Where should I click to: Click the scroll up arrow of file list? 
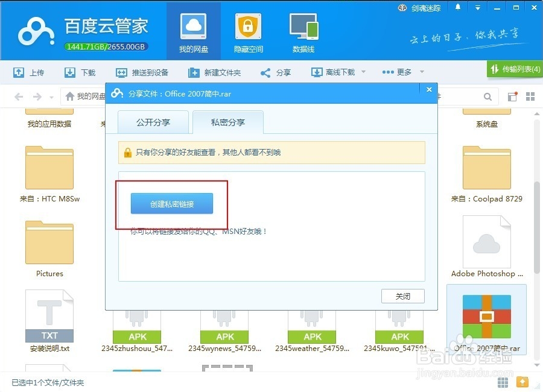click(x=536, y=113)
